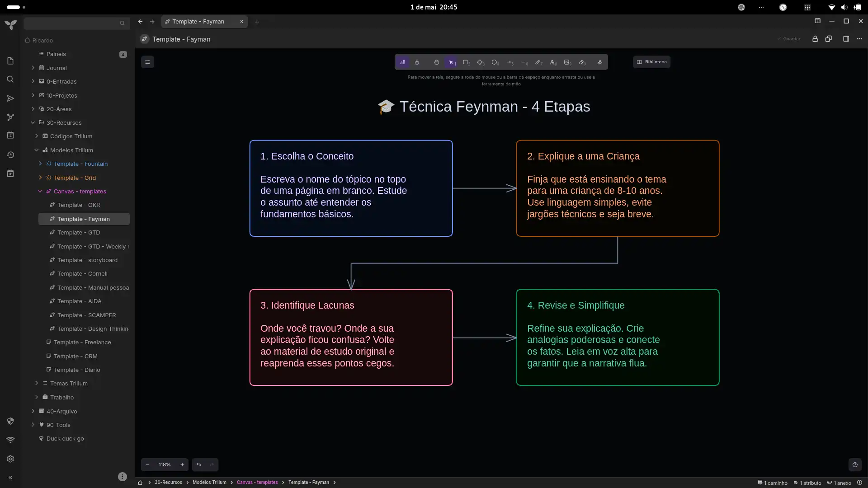This screenshot has height=488, width=868.
Task: Expand the 10-Projetos tree node
Action: (x=33, y=95)
